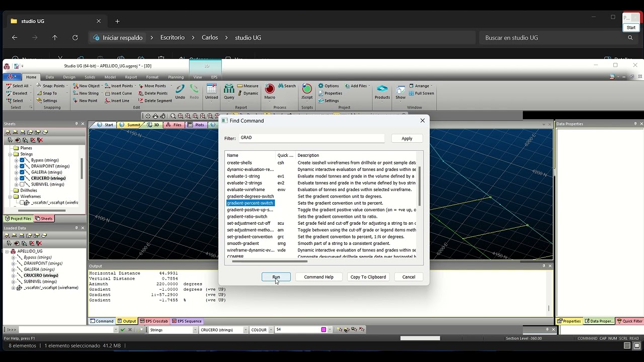Viewport: 644px width, 362px height.
Task: Open New Object dropdown arrow
Action: point(103,86)
